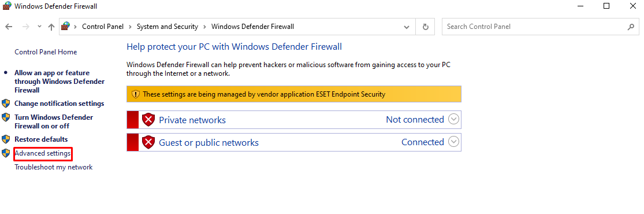Click the refresh button in address bar
Screen dimensions: 644x214
(426, 27)
